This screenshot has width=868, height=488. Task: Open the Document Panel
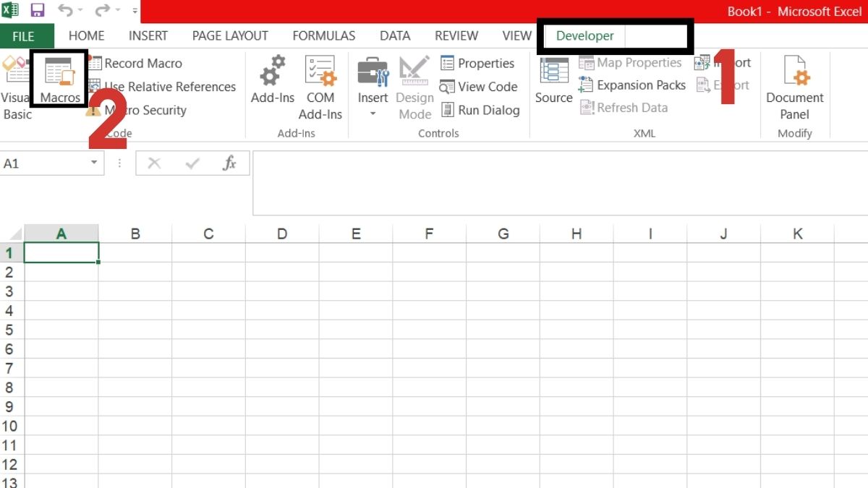pos(795,87)
